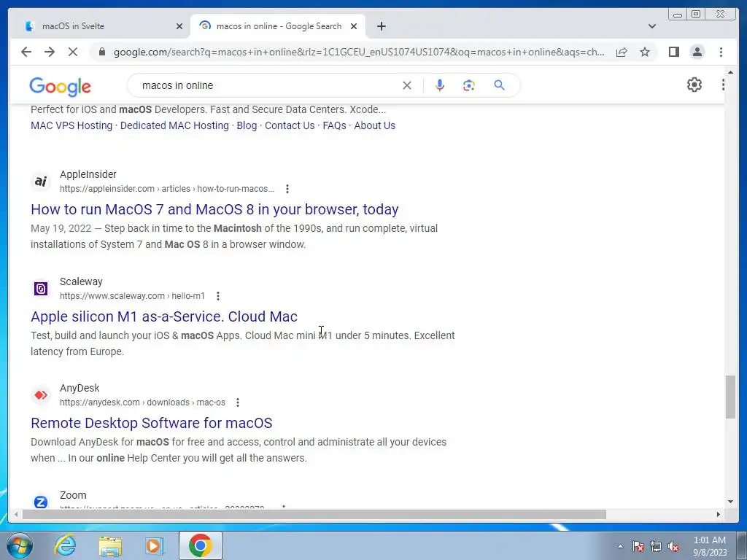Screen dimensions: 747x560
Task: Click the appleinsider.com URL breadcrumb
Action: (167, 189)
